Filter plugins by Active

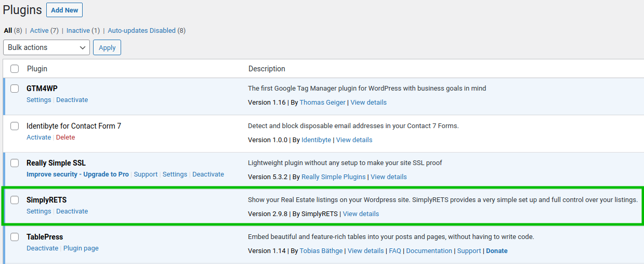point(39,31)
